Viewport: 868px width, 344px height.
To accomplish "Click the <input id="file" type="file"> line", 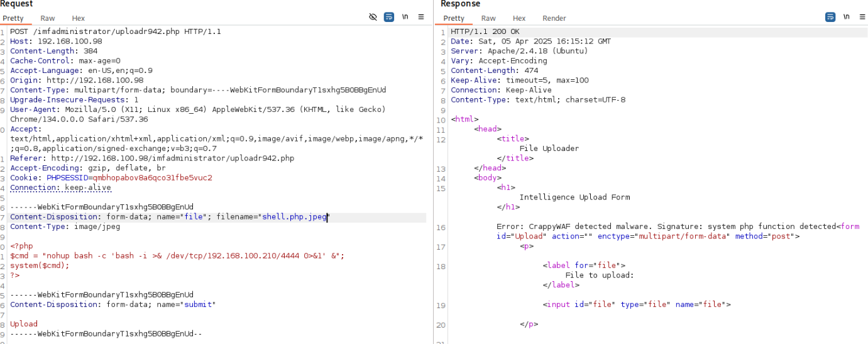I will point(637,304).
